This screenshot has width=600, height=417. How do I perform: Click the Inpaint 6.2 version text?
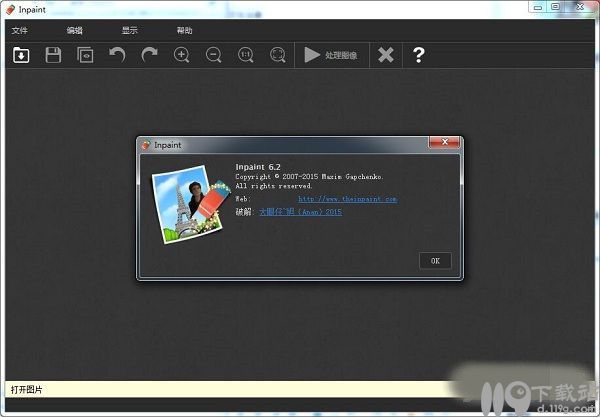[x=258, y=167]
